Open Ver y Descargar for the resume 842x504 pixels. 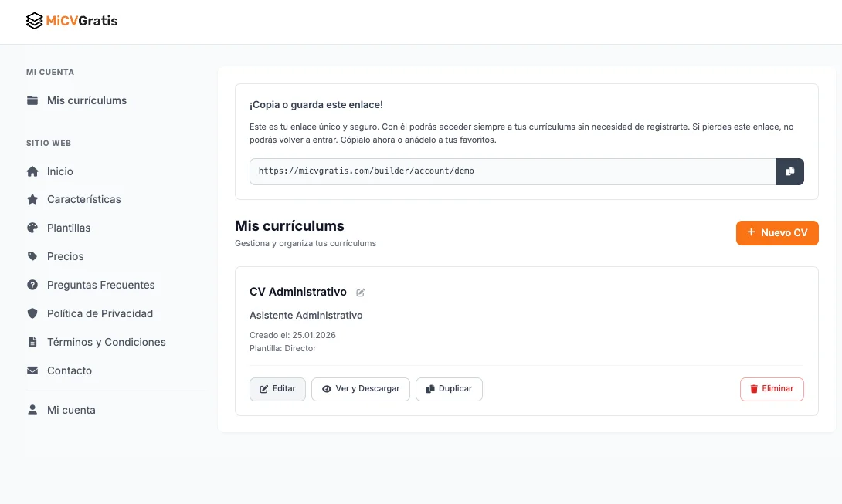360,389
